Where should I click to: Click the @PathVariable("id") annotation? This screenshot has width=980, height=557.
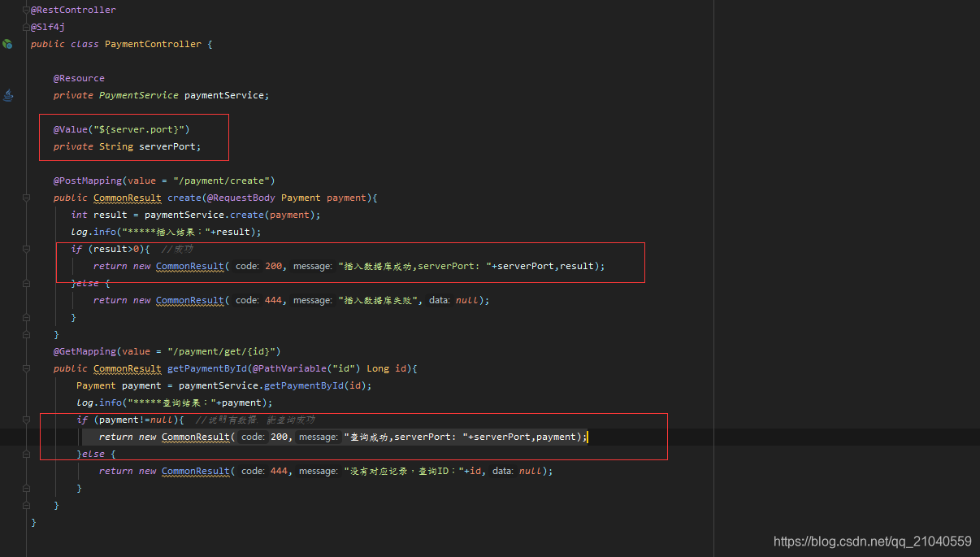tap(307, 368)
